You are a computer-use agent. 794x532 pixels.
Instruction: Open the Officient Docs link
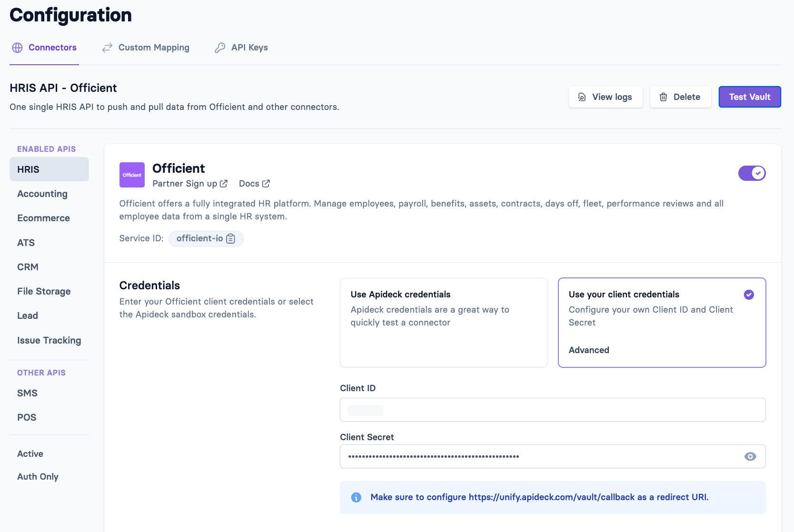coord(254,183)
